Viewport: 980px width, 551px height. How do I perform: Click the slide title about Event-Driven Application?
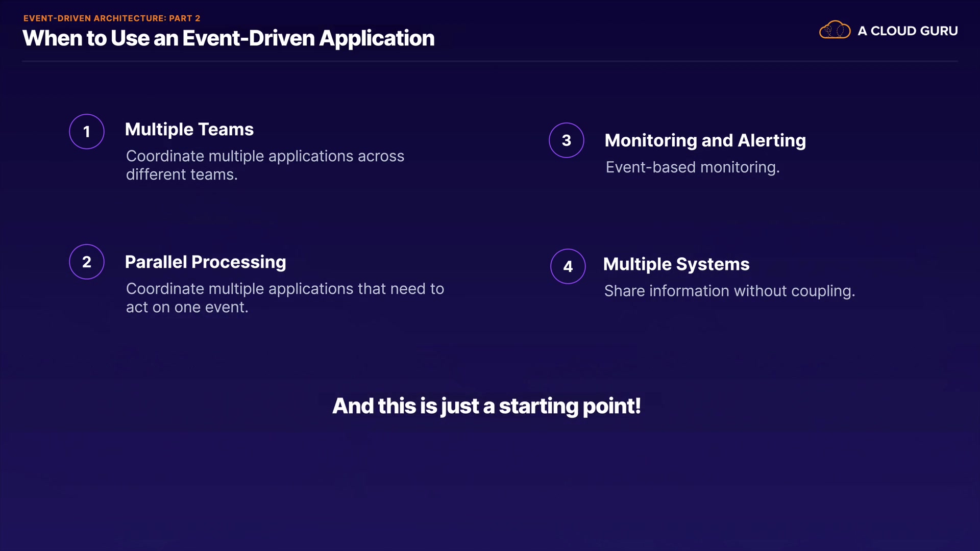pyautogui.click(x=228, y=39)
